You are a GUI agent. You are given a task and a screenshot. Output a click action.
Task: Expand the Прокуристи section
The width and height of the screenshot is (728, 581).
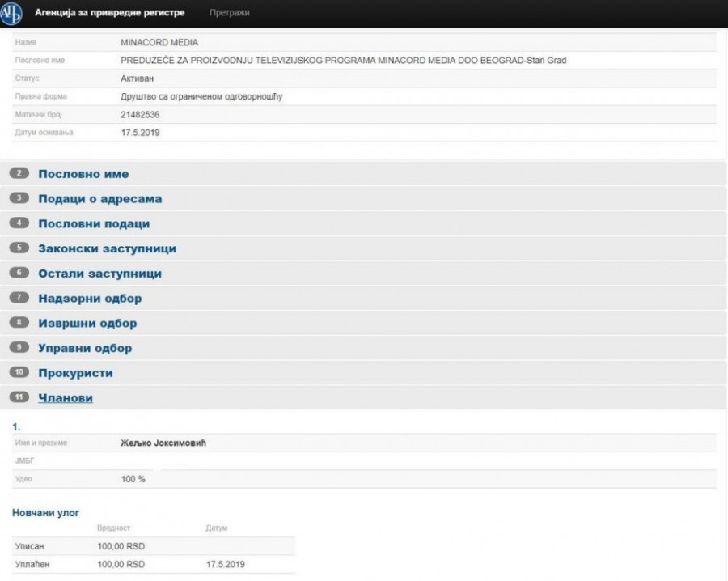point(75,374)
